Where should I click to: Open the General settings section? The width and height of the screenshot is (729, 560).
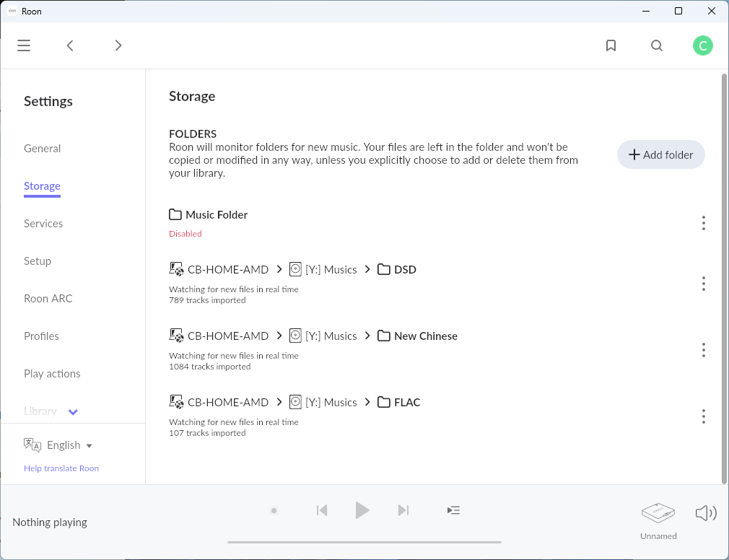(42, 148)
